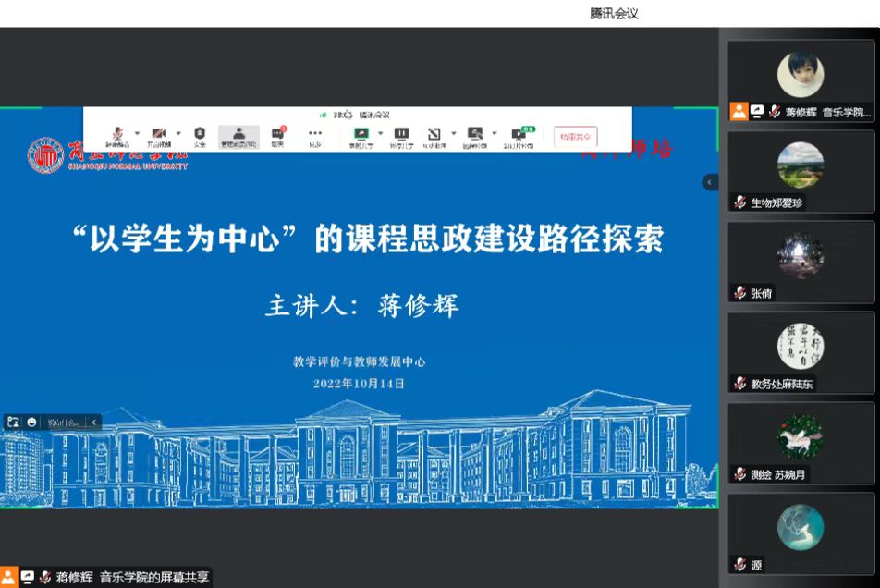The height and width of the screenshot is (588, 880).
Task: Select the 测绘 苏婉月 participant tile
Action: [801, 443]
